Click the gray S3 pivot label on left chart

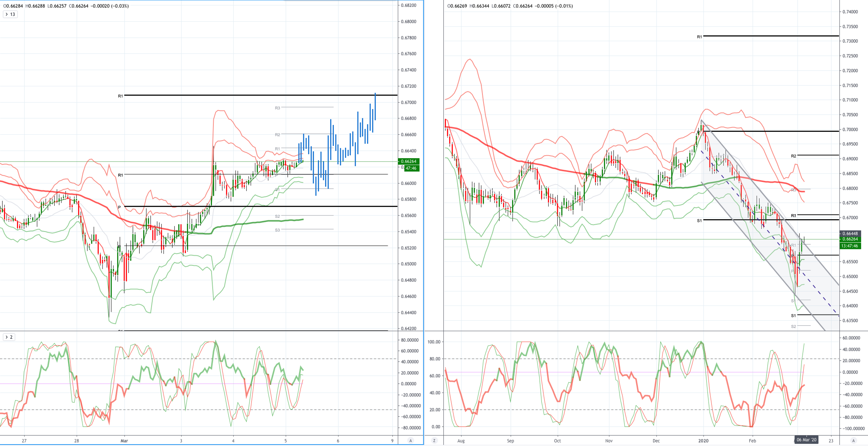click(x=277, y=230)
